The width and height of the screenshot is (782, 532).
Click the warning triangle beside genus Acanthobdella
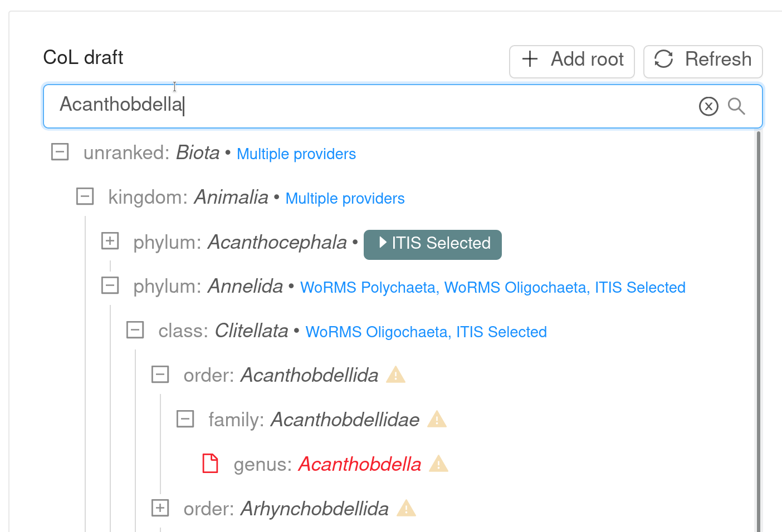point(438,464)
